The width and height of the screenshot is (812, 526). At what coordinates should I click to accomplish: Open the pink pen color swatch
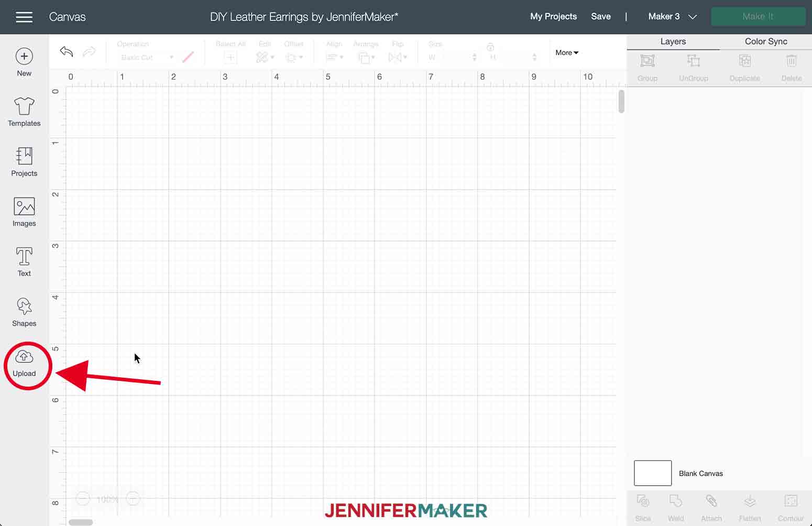coord(188,57)
